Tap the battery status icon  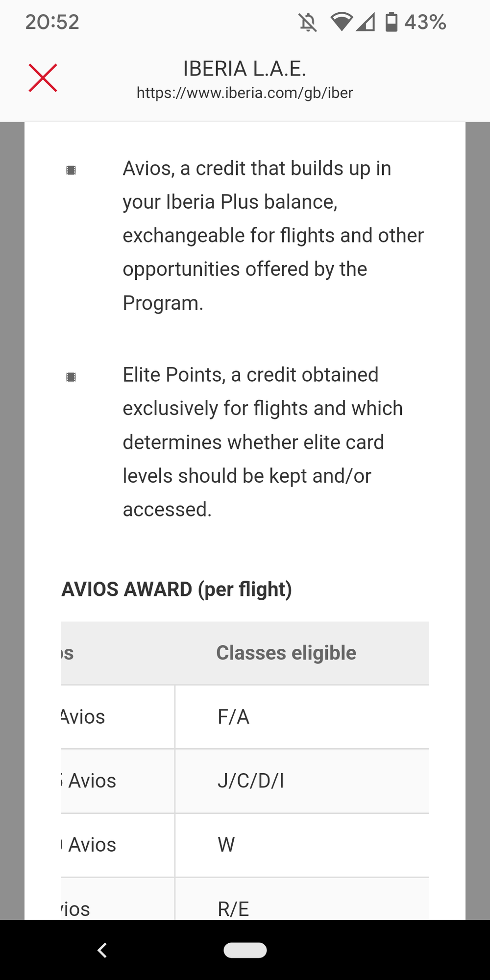392,22
